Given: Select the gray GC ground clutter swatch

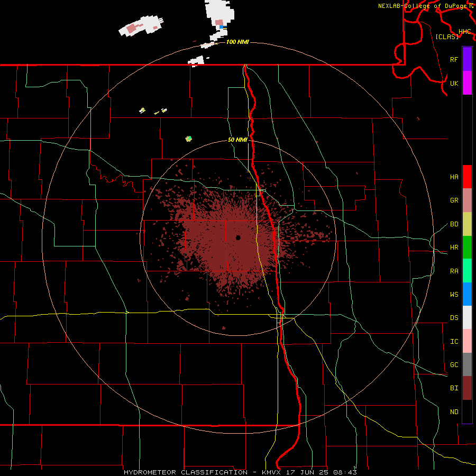Looking at the screenshot, I should tap(467, 364).
